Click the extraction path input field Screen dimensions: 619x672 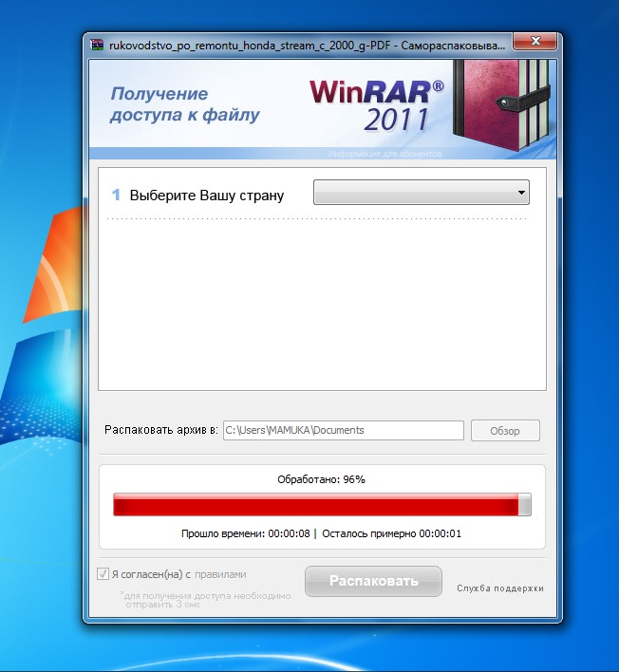pyautogui.click(x=344, y=430)
